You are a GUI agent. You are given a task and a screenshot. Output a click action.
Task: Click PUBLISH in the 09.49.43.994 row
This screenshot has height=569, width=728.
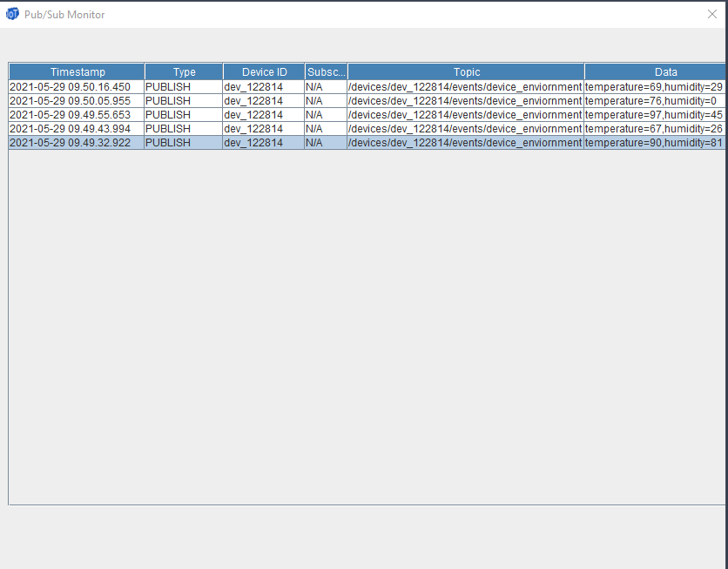(167, 129)
